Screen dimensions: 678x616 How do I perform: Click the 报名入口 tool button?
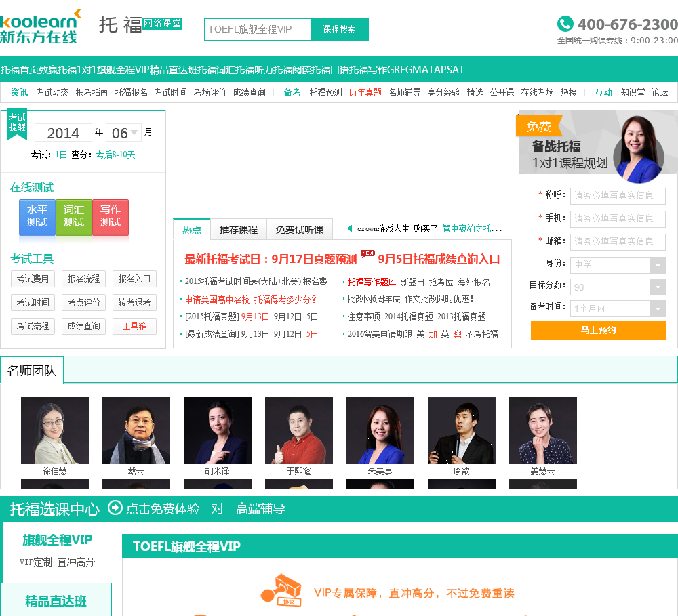click(x=134, y=279)
